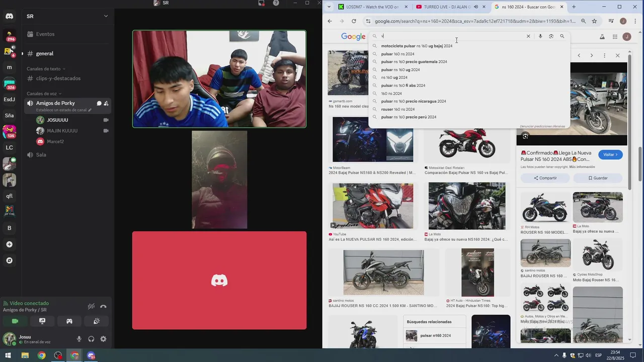Image resolution: width=644 pixels, height=362 pixels.
Task: Open Google apps grid
Action: click(615, 37)
